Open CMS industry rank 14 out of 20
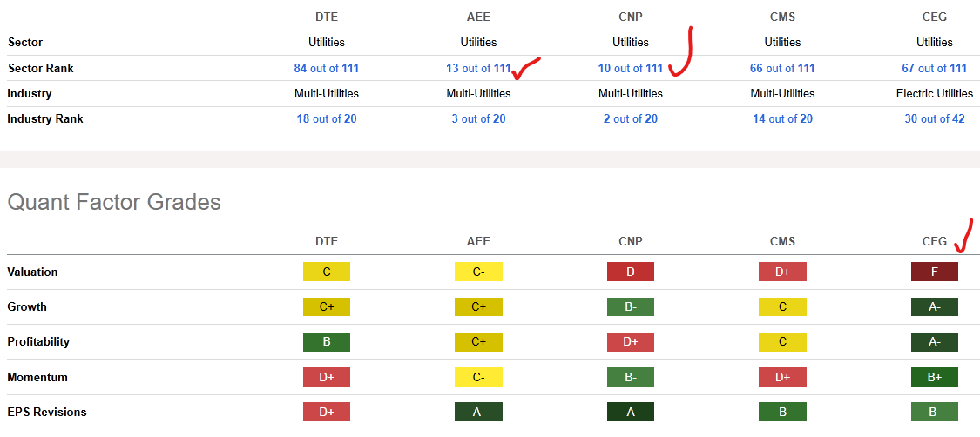 (x=782, y=118)
